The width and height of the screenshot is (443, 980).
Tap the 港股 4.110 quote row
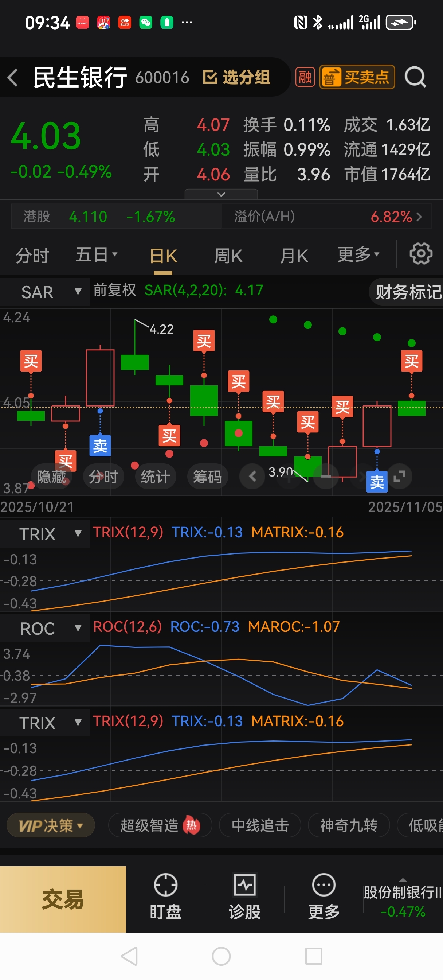pos(116,217)
